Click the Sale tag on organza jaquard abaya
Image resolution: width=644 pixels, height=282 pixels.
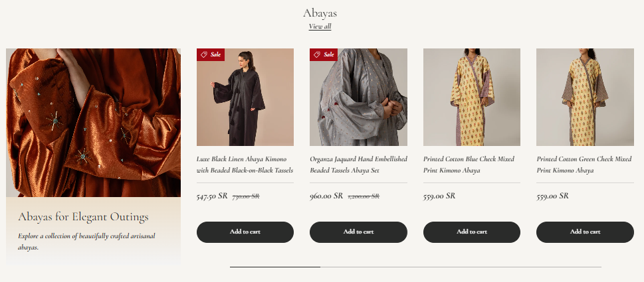click(324, 54)
